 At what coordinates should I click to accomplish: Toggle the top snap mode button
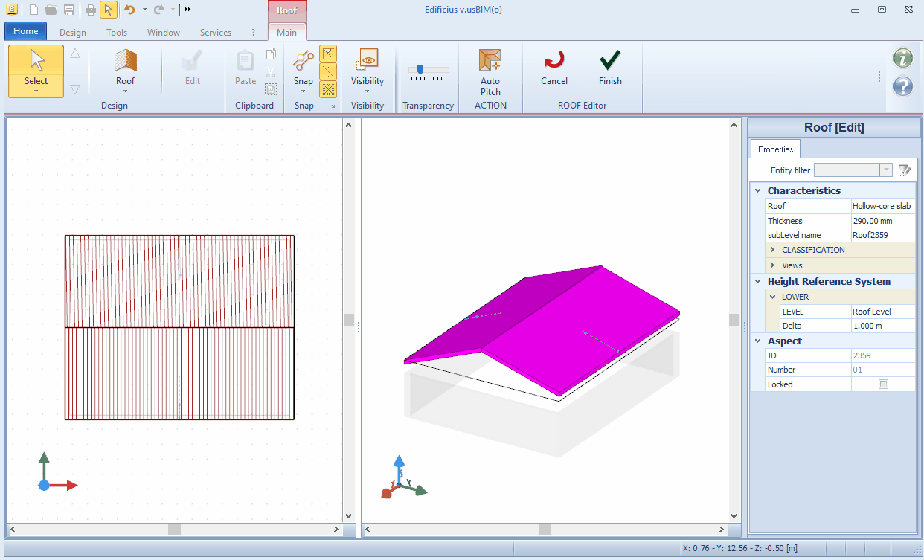[328, 54]
